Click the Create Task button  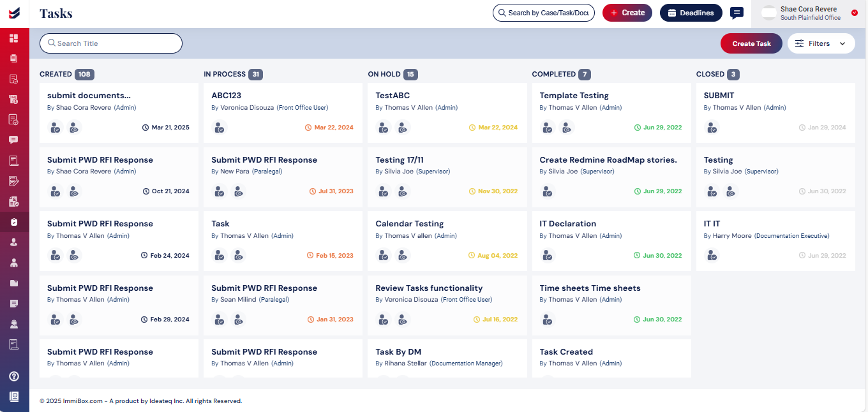pyautogui.click(x=751, y=43)
